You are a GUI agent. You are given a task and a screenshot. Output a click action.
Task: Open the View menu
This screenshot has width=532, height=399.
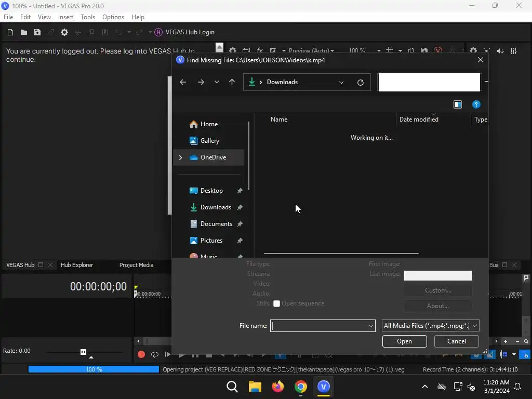click(44, 17)
